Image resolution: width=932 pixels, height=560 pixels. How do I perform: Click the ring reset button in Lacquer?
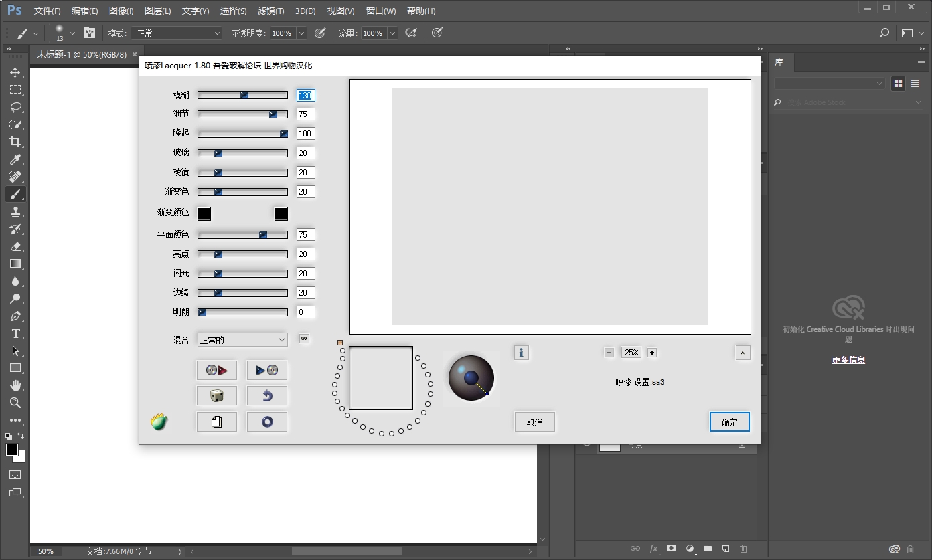point(267,422)
